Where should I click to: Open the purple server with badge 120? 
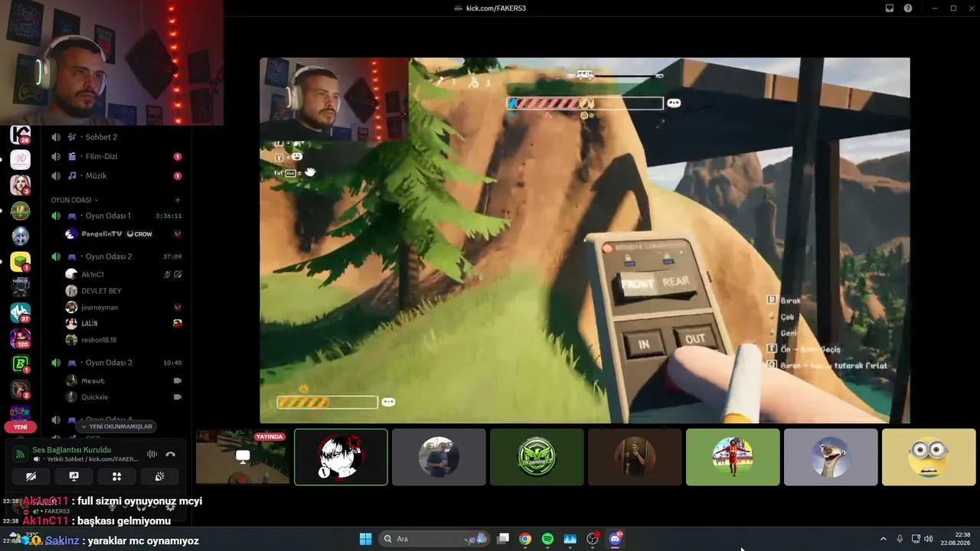[20, 337]
